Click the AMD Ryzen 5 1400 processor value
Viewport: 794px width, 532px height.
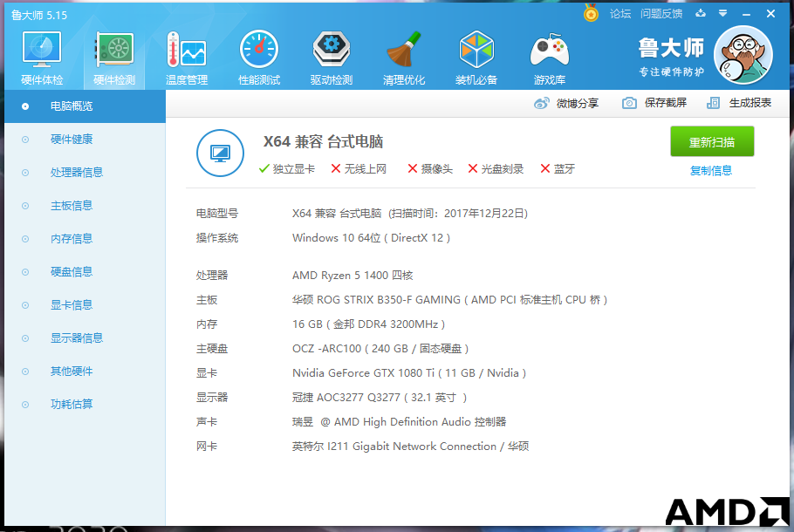coord(353,276)
